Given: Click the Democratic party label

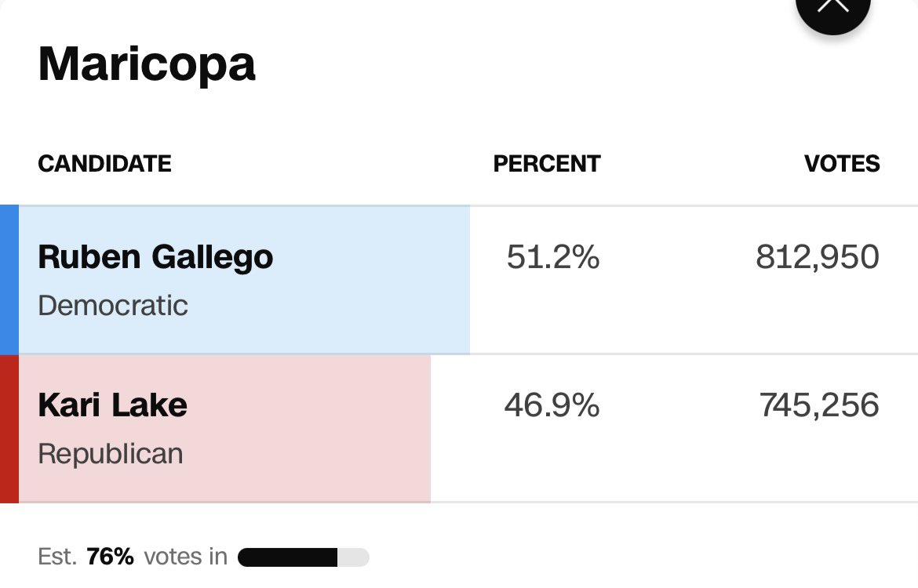Looking at the screenshot, I should pyautogui.click(x=113, y=305).
